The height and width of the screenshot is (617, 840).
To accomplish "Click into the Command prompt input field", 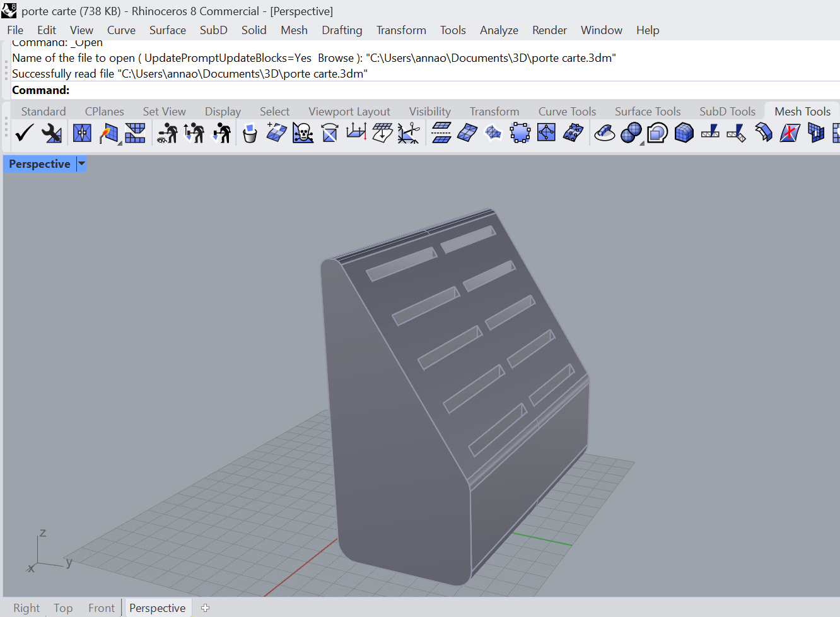I will (378, 90).
